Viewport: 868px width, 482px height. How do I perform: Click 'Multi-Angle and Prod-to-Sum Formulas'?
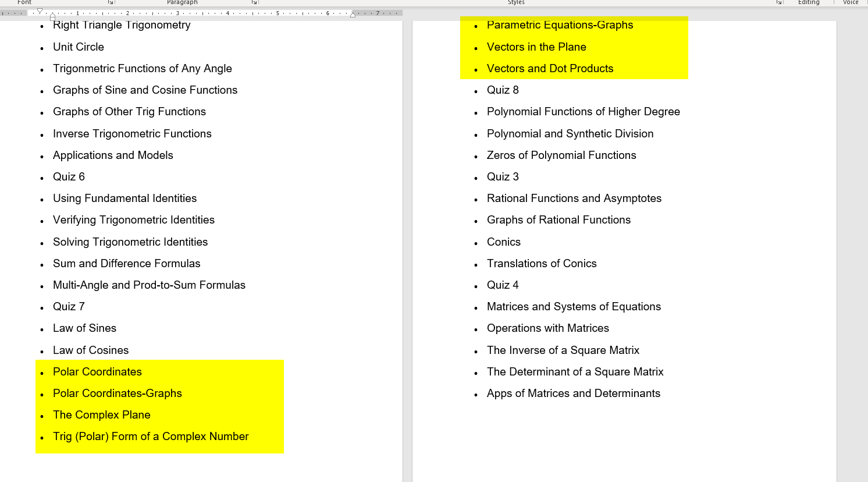(149, 285)
